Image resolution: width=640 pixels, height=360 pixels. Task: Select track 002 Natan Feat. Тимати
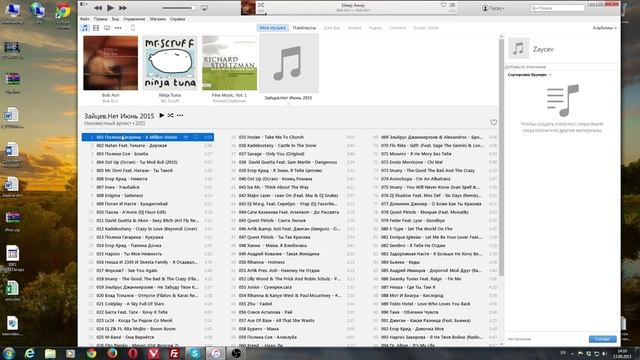tap(148, 145)
